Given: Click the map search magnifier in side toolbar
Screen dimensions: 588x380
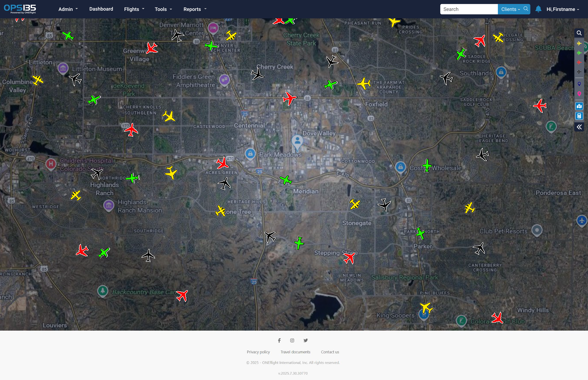Looking at the screenshot, I should point(579,33).
